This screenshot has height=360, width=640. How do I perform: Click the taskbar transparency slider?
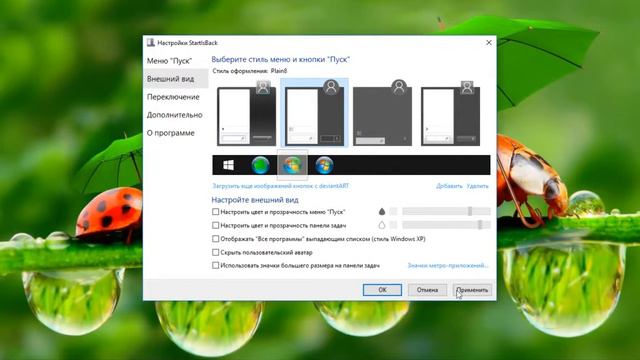point(447,224)
